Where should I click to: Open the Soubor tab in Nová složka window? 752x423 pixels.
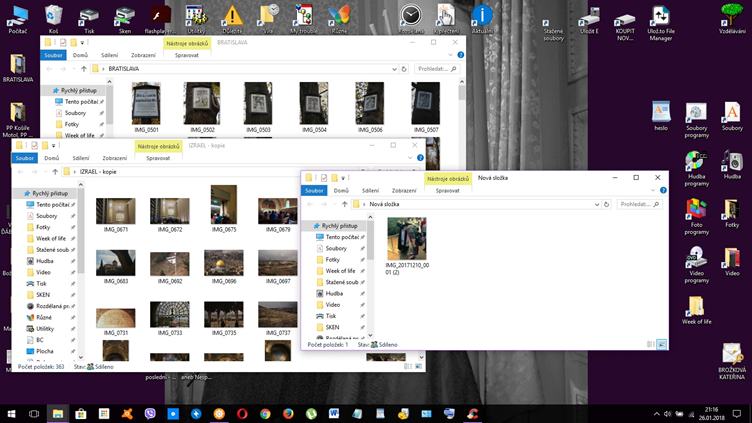point(314,190)
